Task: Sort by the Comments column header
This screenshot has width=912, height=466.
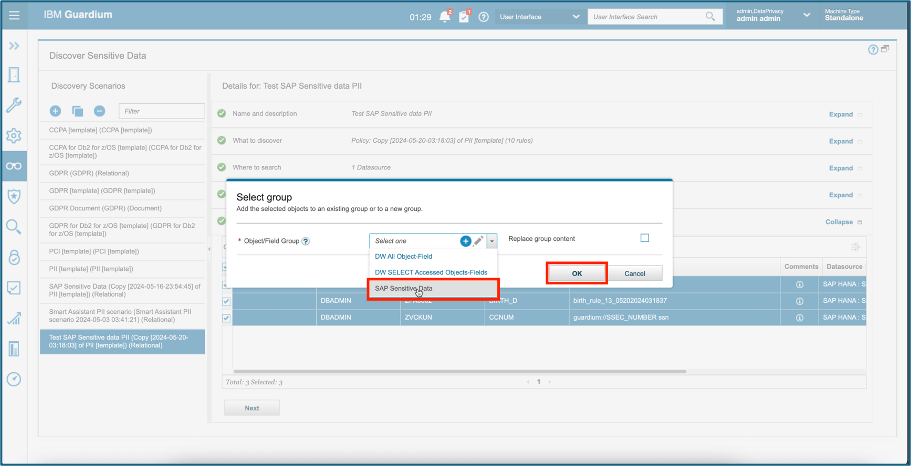Action: (x=801, y=266)
